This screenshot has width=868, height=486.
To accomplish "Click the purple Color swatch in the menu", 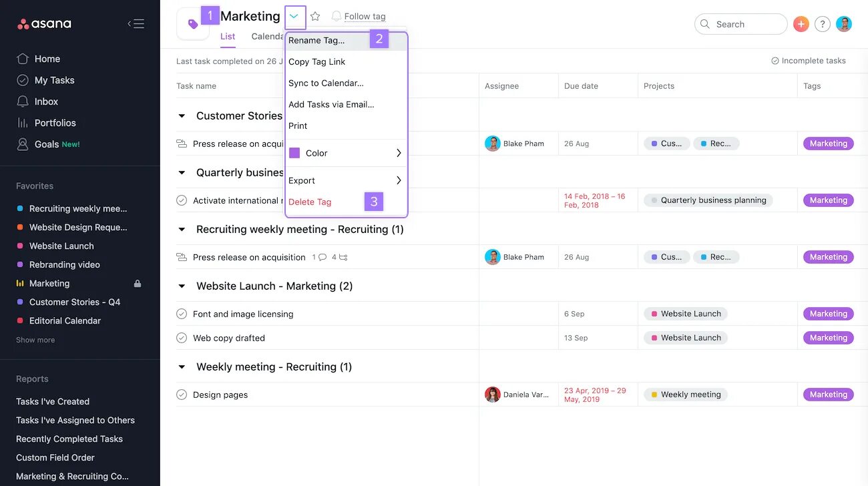I will 294,153.
